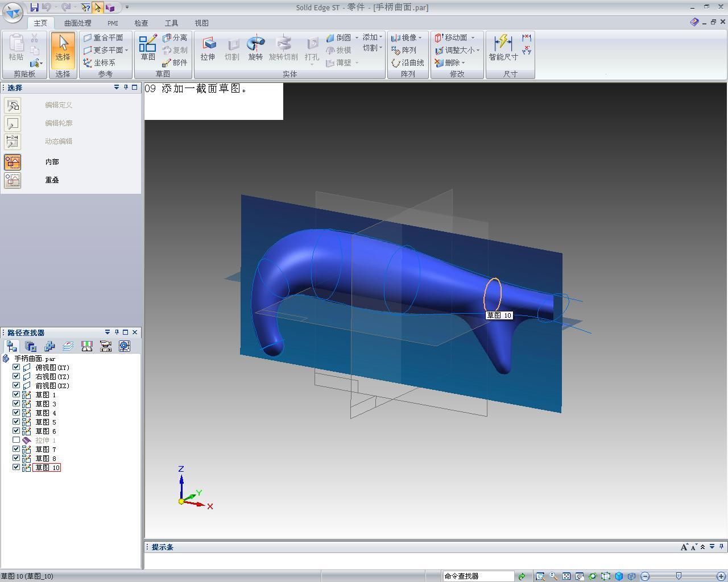
Task: Toggle visibility checkbox of 草图 8
Action: pyautogui.click(x=16, y=458)
